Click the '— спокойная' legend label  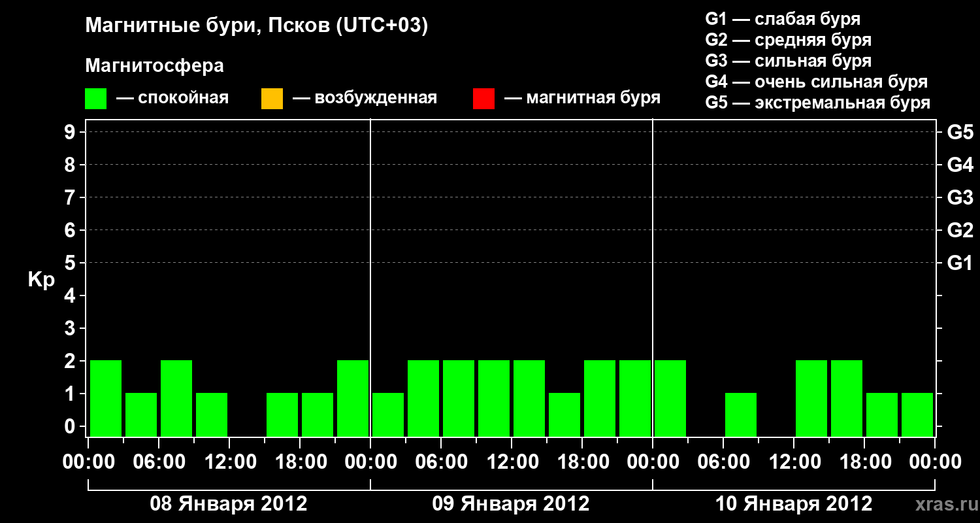[x=172, y=99]
